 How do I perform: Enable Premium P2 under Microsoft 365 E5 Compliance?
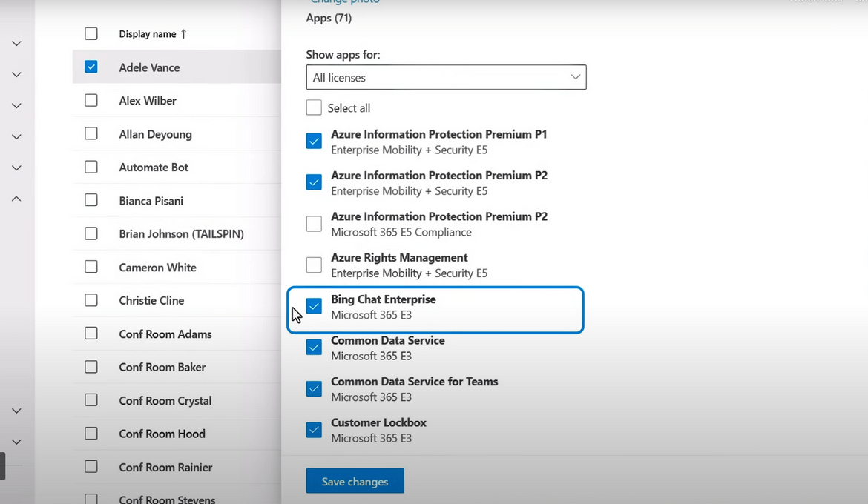(314, 224)
